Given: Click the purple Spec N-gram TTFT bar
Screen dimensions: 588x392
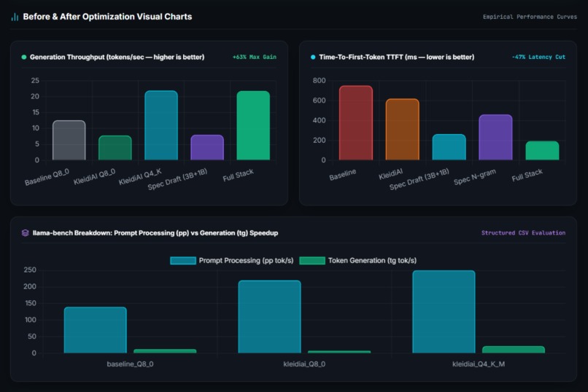Looking at the screenshot, I should click(x=495, y=138).
